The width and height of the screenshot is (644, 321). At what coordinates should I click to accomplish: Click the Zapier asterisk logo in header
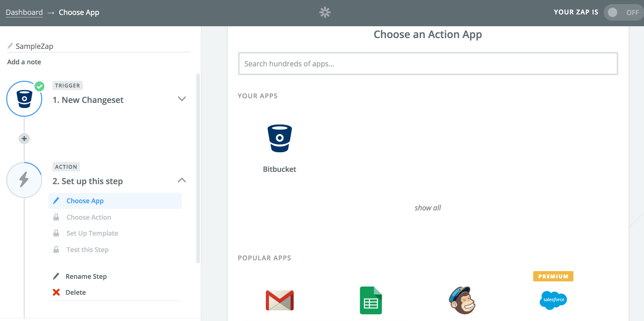[x=325, y=12]
